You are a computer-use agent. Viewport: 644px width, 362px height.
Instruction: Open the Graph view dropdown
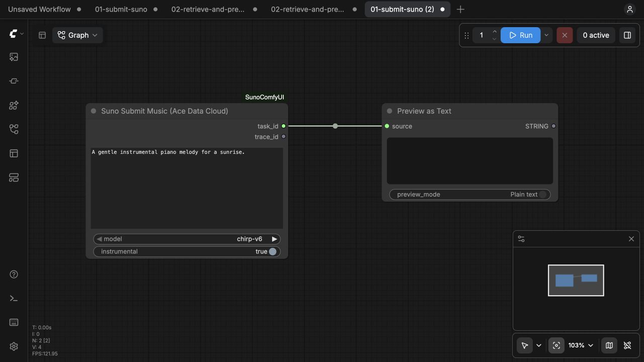click(77, 35)
